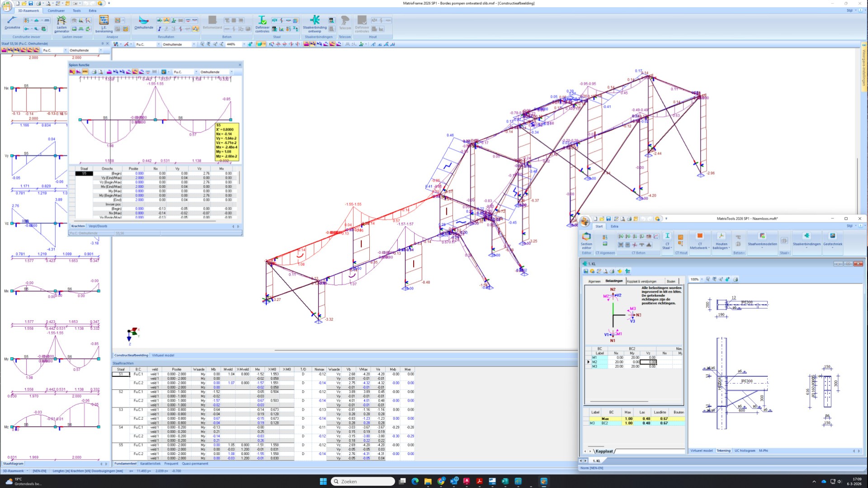The width and height of the screenshot is (868, 488).
Task: Launch the Lasten generator
Action: click(x=61, y=24)
